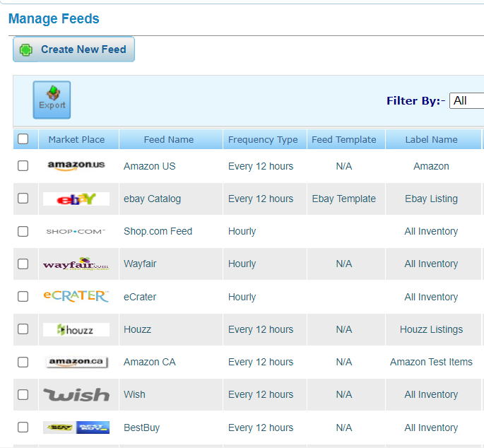The width and height of the screenshot is (484, 448).
Task: Select the ebay Catalog feed checkbox
Action: 23,199
